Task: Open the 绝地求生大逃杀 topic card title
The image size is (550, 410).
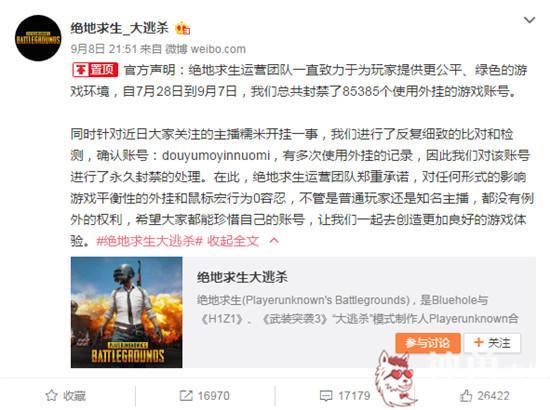Action: (242, 277)
